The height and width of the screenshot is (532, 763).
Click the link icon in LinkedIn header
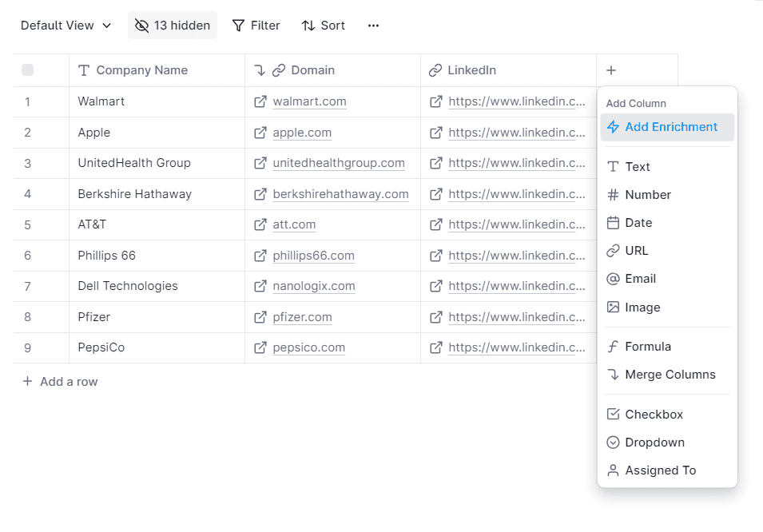click(x=435, y=70)
